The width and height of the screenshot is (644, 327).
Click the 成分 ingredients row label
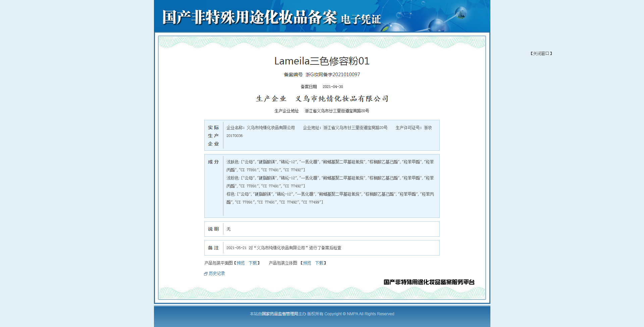(213, 162)
